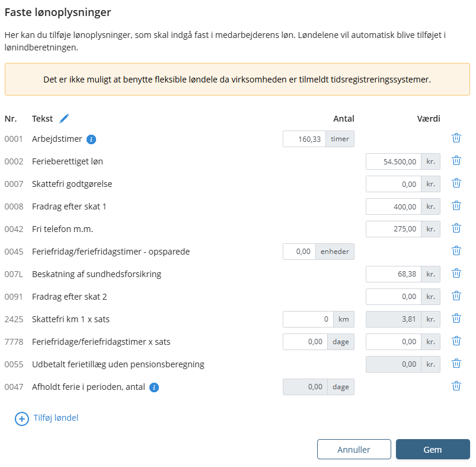Edit Feriefridage x sats dage field
Viewport: 476px width, 467px height.
[305, 342]
